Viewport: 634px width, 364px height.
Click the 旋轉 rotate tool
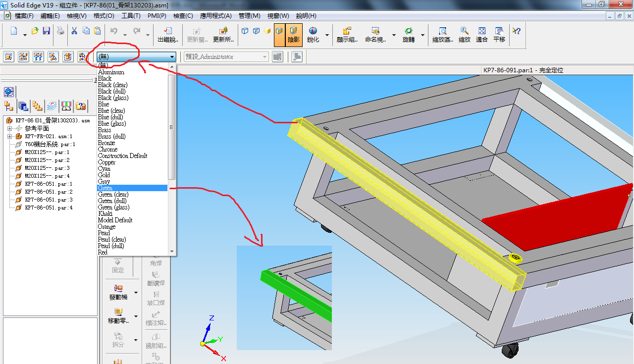point(409,35)
